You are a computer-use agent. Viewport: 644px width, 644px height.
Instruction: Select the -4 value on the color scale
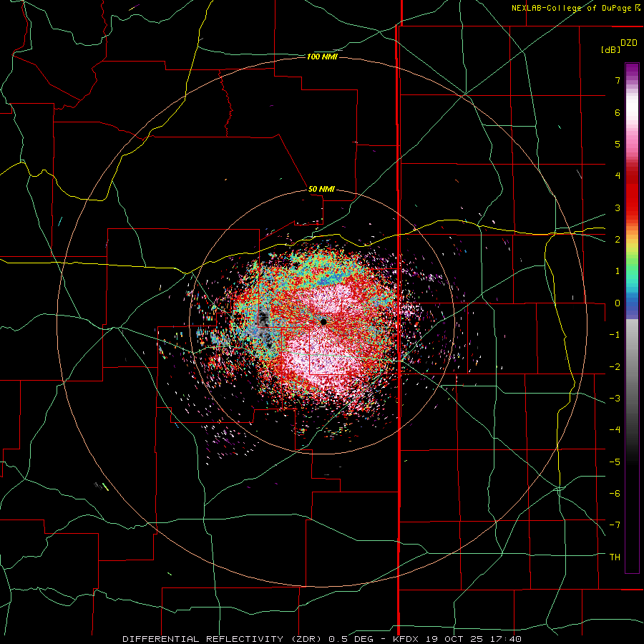(615, 430)
